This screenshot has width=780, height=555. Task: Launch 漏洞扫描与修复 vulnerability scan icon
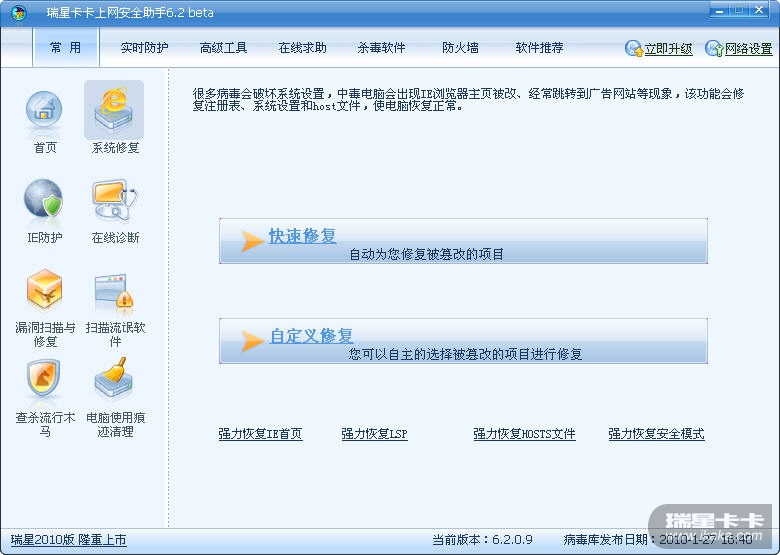pyautogui.click(x=44, y=290)
